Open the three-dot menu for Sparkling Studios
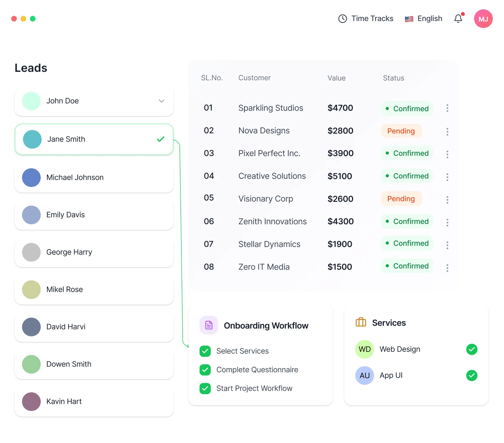Screen dimensions: 504x443 pos(447,108)
